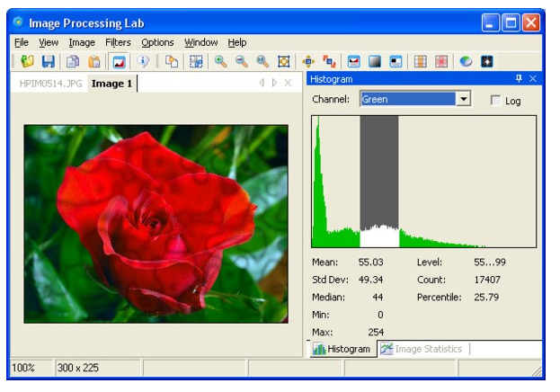The width and height of the screenshot is (560, 392).
Task: Open the Help menu
Action: coord(237,42)
